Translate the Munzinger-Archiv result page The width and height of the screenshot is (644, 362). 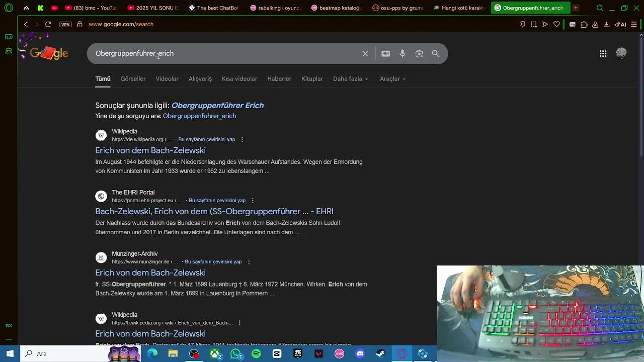tap(213, 262)
